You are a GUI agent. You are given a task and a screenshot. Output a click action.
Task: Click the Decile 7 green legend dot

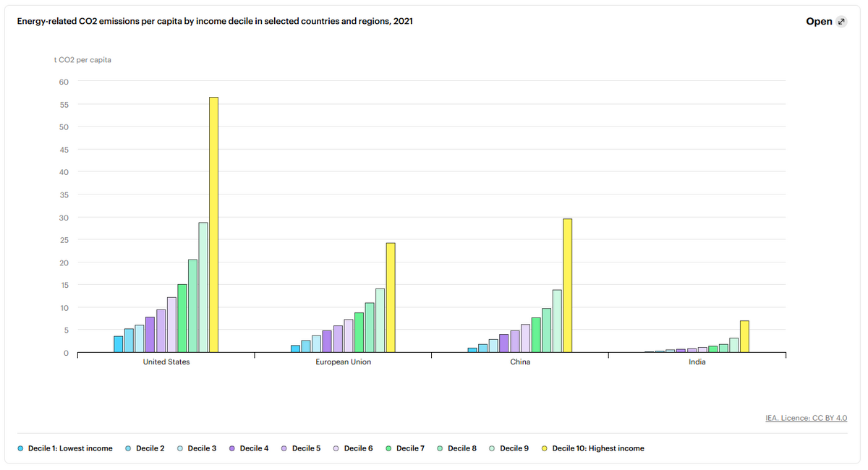coord(388,448)
